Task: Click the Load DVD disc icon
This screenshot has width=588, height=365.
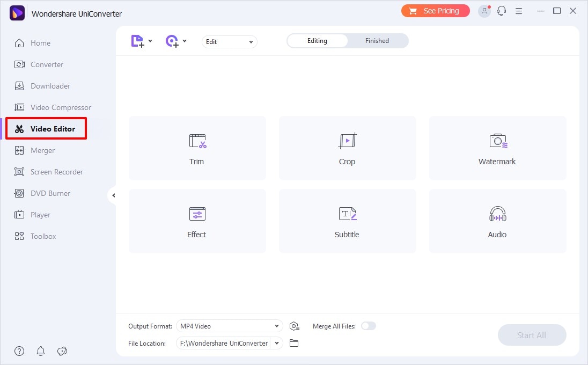Action: pos(172,41)
